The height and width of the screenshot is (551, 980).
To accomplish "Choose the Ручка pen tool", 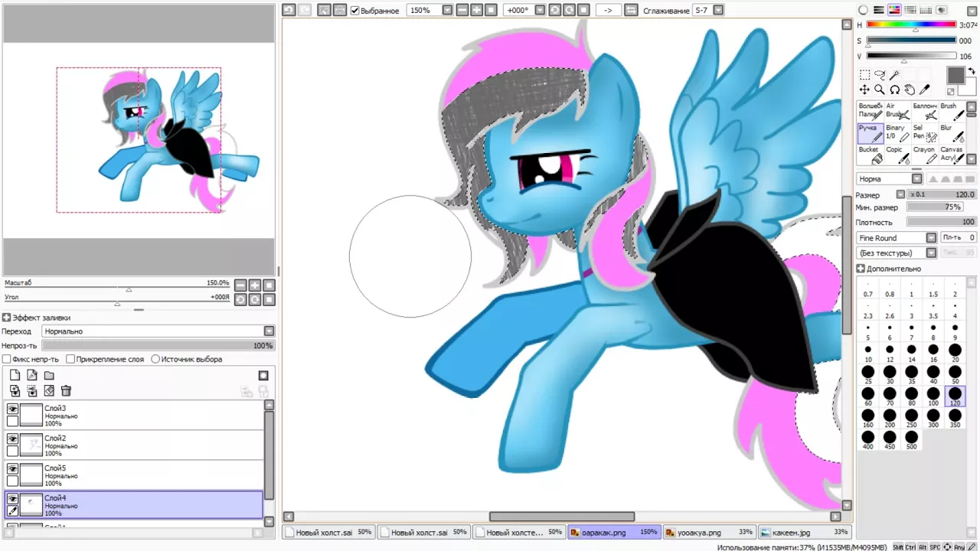I will coord(871,133).
